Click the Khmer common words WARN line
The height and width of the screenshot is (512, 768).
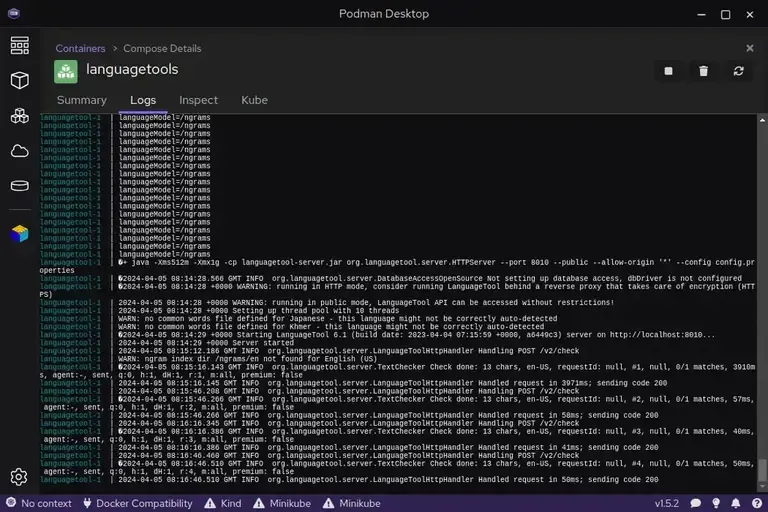point(331,327)
